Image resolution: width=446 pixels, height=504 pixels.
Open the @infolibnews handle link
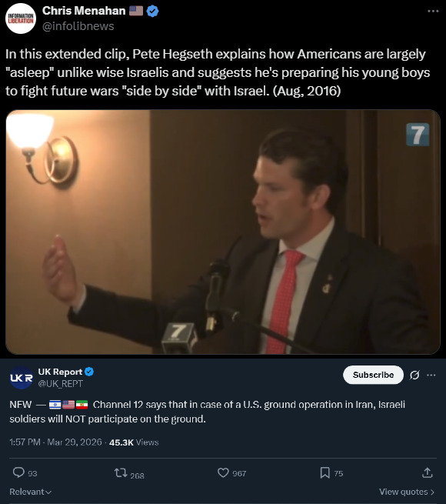click(78, 26)
